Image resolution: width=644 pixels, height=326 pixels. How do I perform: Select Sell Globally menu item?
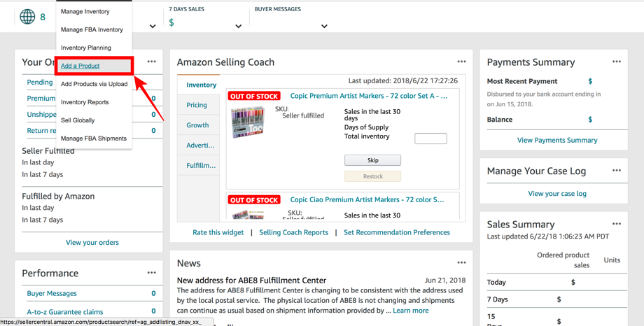(x=78, y=120)
